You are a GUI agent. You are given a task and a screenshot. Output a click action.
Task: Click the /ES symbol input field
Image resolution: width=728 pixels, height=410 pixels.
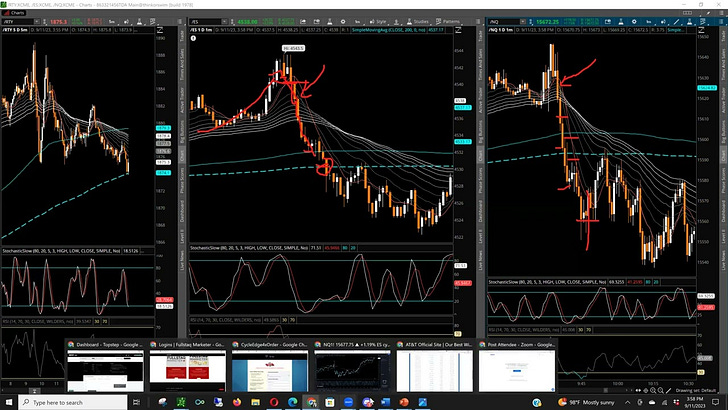(205, 21)
